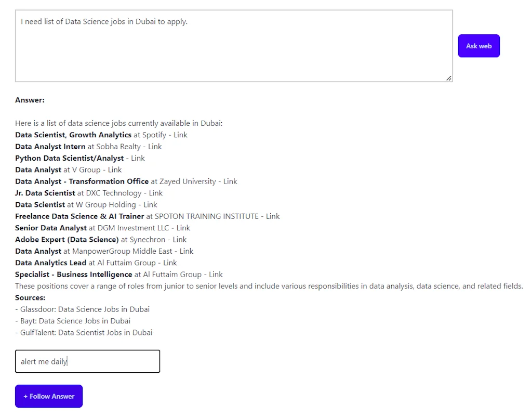532x417 pixels.
Task: Open the Data Analyst at V Group link
Action: click(115, 170)
